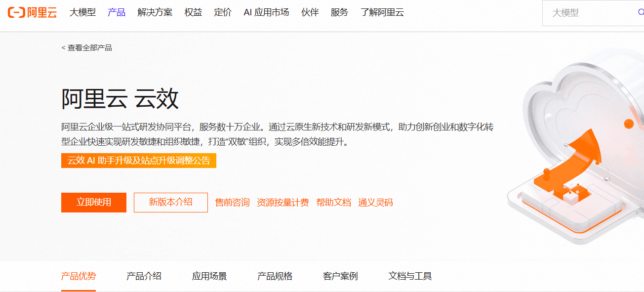This screenshot has width=644, height=292.
Task: Select the 产品优势 tab
Action: tap(79, 276)
